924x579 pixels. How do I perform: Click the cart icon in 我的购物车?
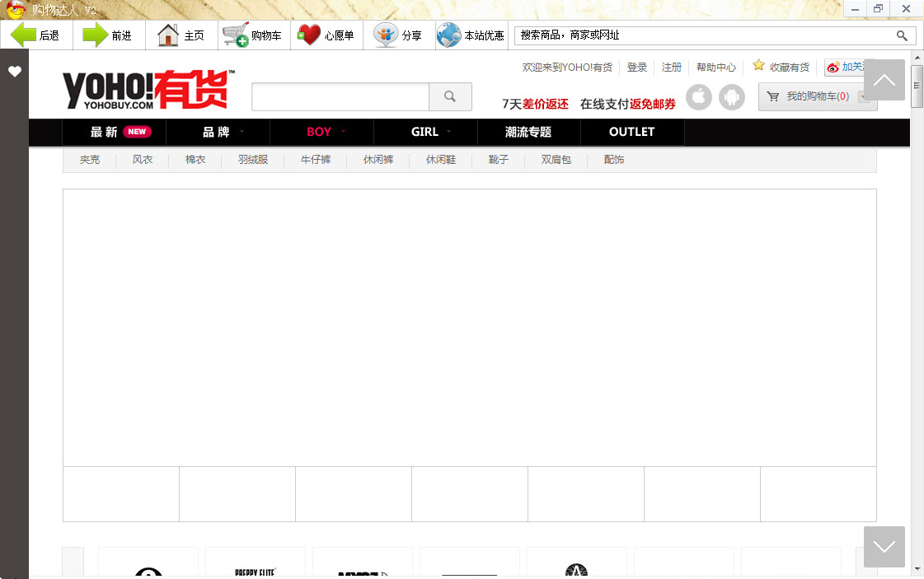tap(772, 96)
